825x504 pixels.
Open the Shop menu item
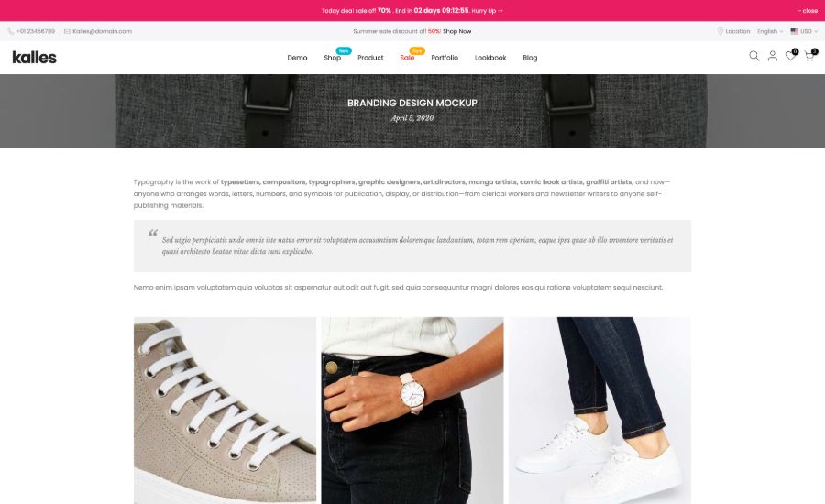tap(333, 58)
